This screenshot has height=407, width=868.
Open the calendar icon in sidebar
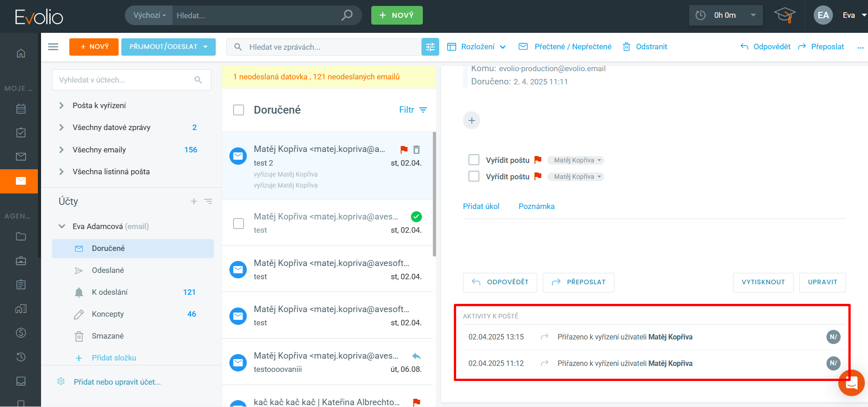click(21, 109)
